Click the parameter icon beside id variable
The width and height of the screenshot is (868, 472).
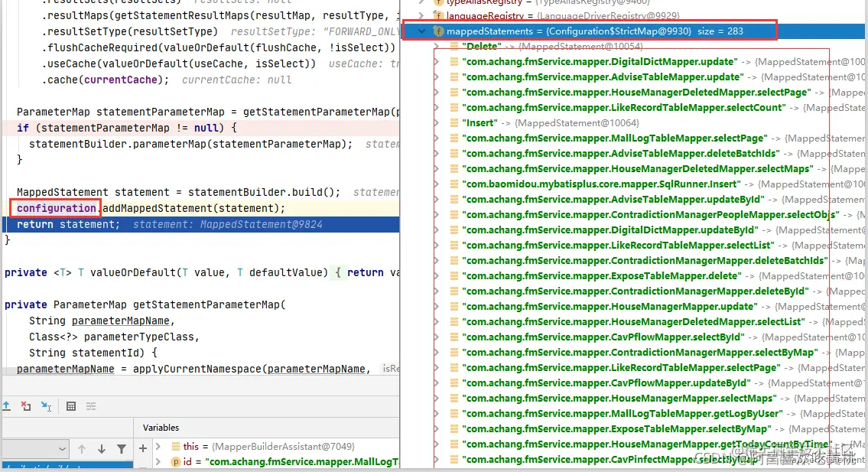(175, 461)
